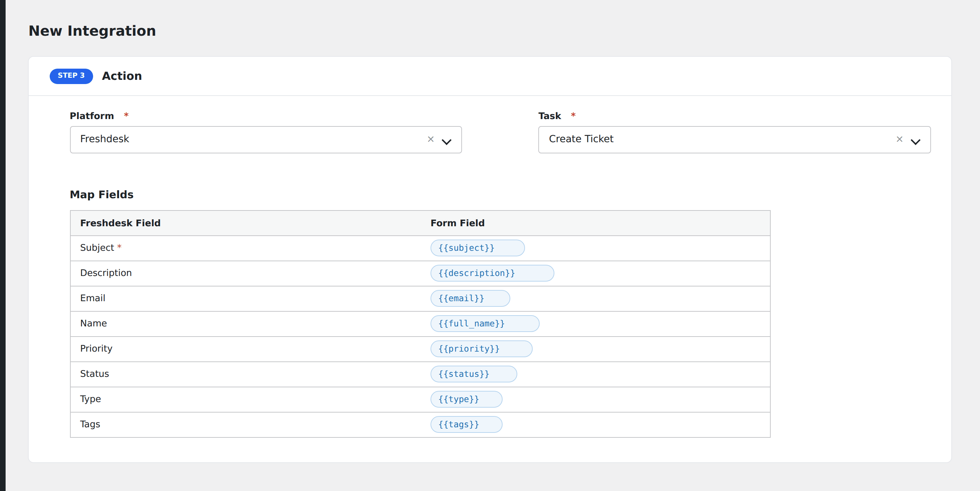Click the STEP 3 badge
The height and width of the screenshot is (491, 980).
(x=71, y=76)
